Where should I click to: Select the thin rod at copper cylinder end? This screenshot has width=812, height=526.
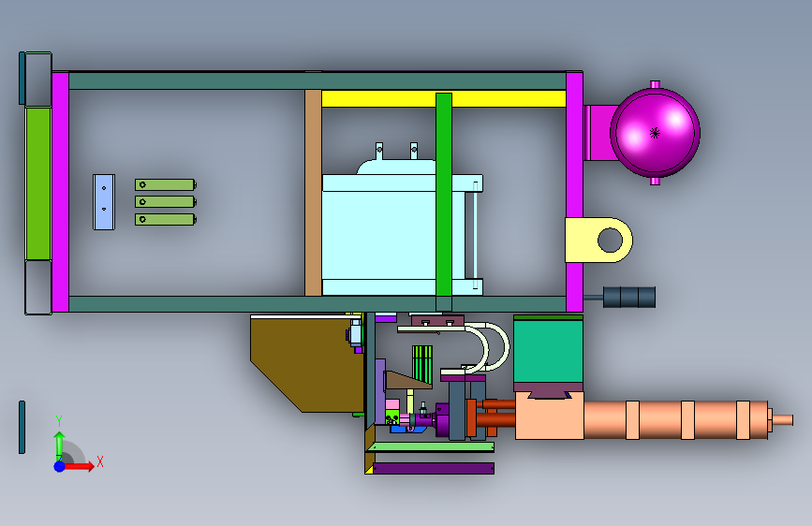click(782, 419)
